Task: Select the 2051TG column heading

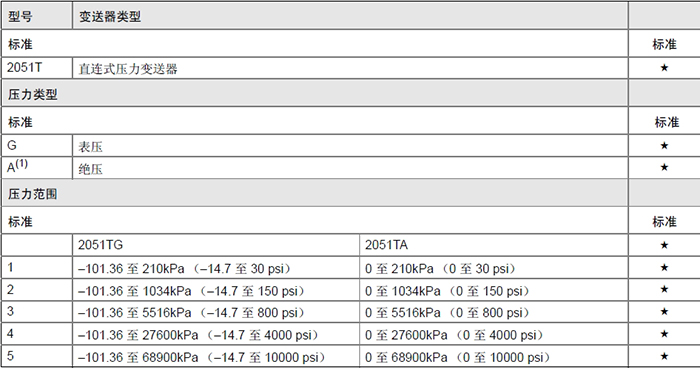Action: [100, 245]
